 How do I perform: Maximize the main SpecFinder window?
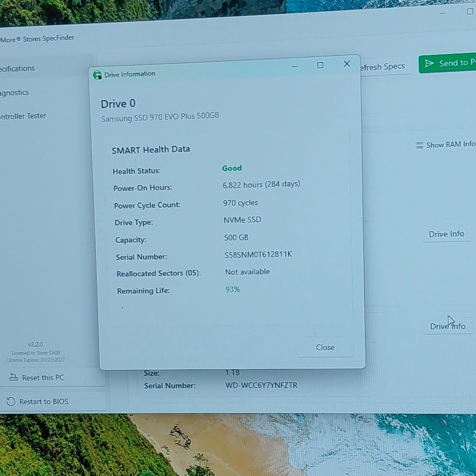[x=470, y=12]
